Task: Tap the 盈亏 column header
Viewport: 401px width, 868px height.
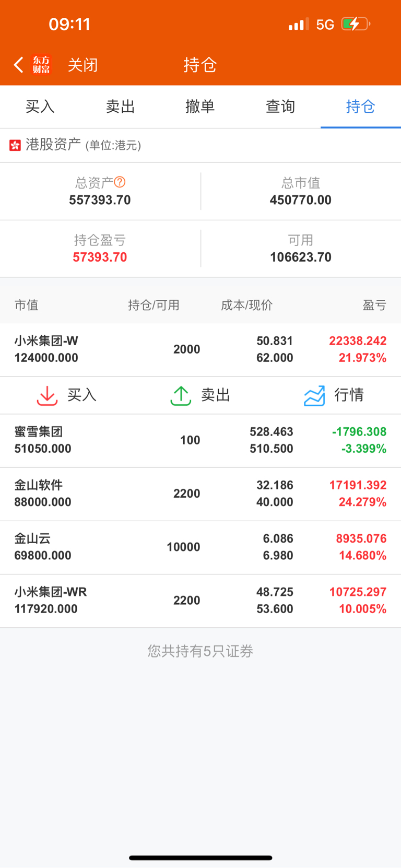Action: coord(374,305)
